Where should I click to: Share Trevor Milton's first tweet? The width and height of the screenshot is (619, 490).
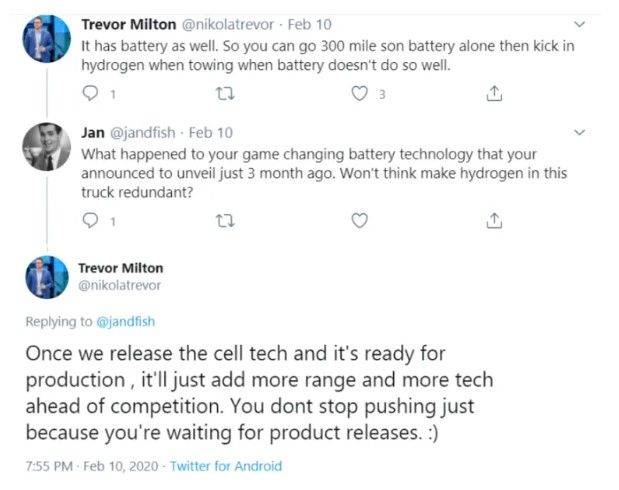(x=492, y=94)
